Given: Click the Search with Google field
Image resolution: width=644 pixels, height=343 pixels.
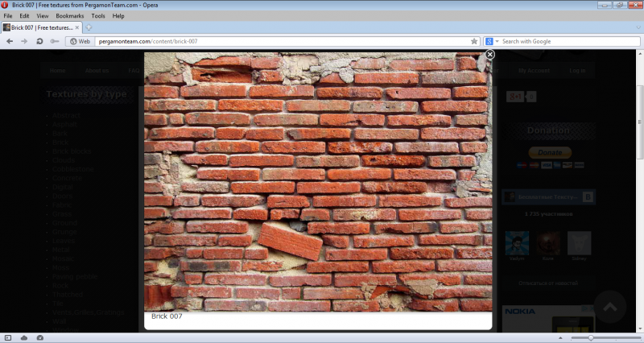Looking at the screenshot, I should [570, 41].
